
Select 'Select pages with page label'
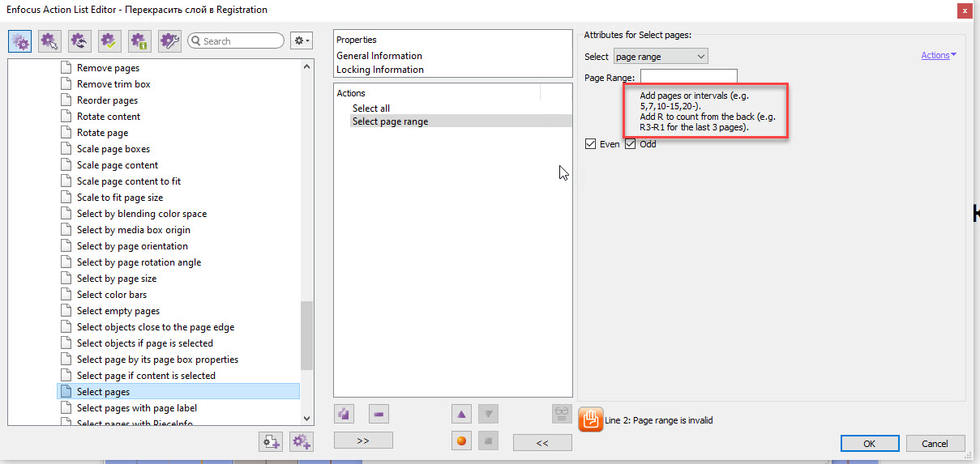point(137,408)
